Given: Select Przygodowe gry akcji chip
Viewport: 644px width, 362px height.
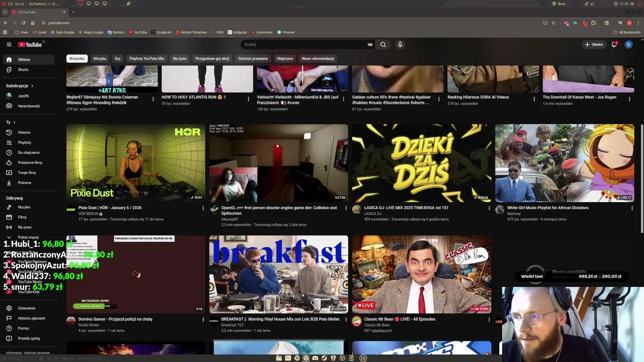Looking at the screenshot, I should click(x=212, y=58).
